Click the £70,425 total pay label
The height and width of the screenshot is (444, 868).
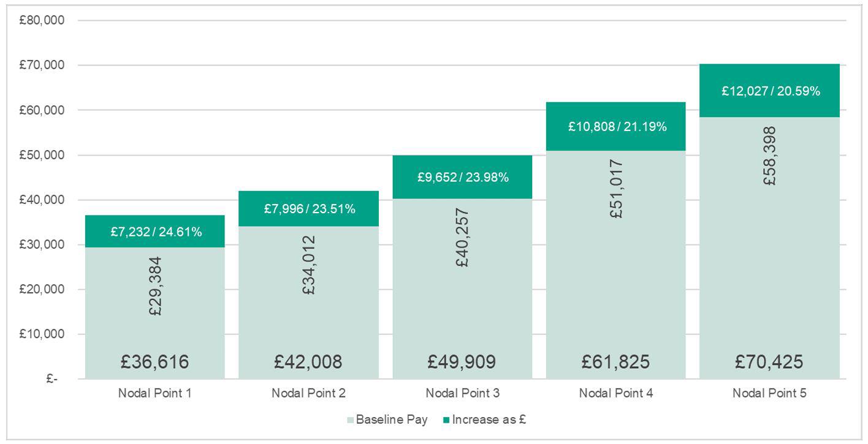coord(769,362)
